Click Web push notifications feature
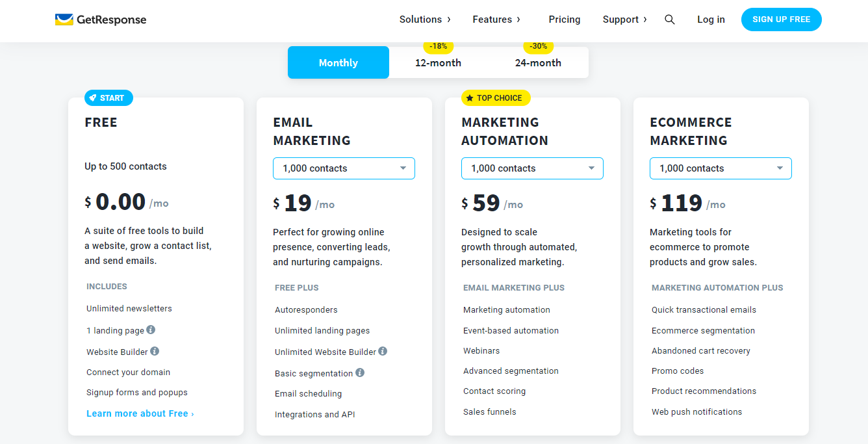 [696, 412]
